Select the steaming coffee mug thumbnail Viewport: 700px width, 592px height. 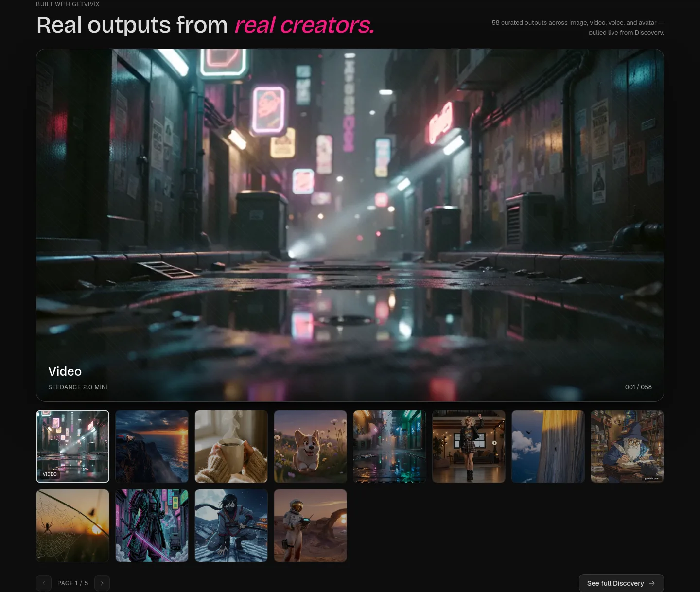[x=231, y=446]
